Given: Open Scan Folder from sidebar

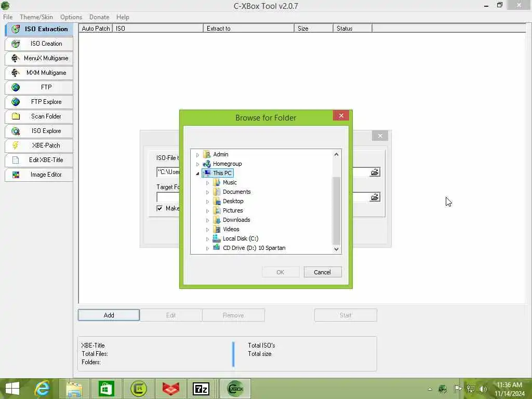Looking at the screenshot, I should tap(39, 116).
